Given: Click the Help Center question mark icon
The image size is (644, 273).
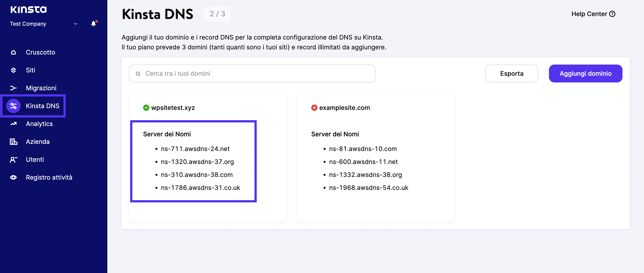Looking at the screenshot, I should tap(612, 14).
